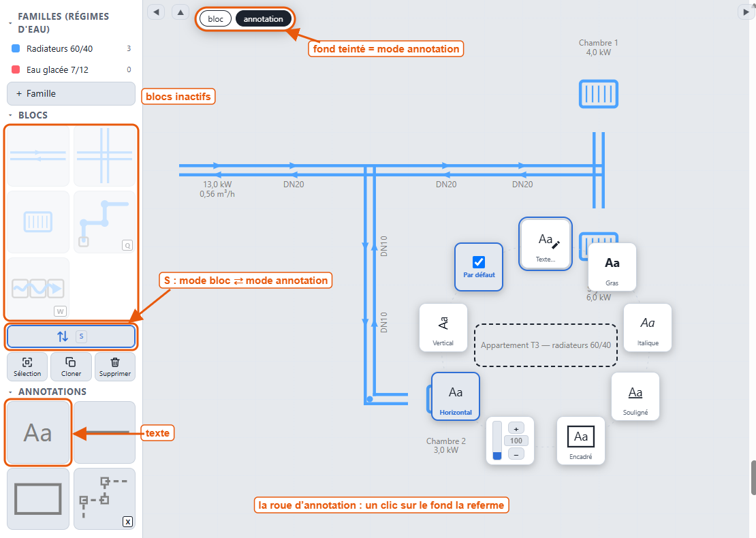
Task: Click the red Eau glacée 7/12 color swatch
Action: click(16, 69)
